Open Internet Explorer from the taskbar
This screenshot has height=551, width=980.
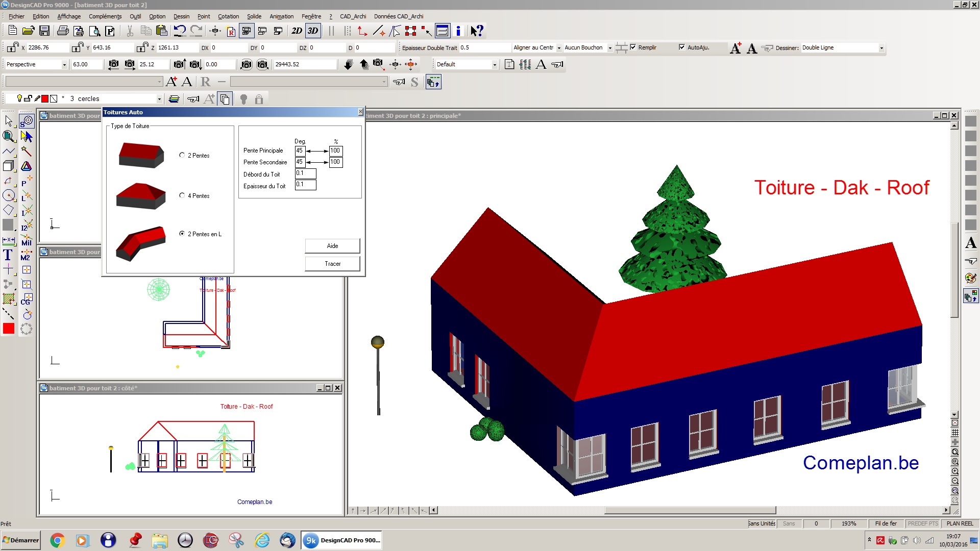point(262,540)
